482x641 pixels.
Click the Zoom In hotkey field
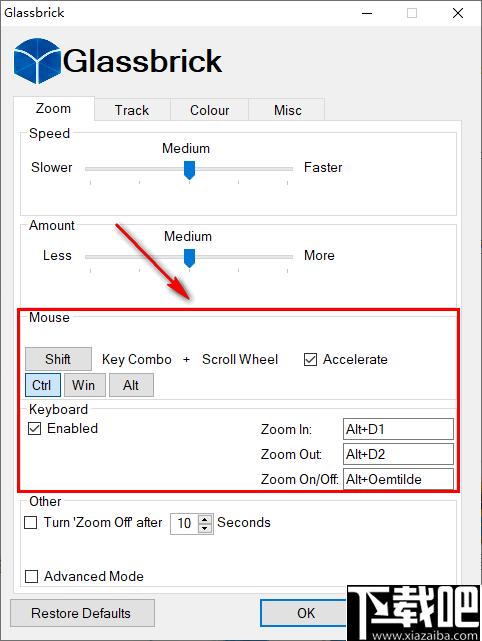(x=398, y=429)
